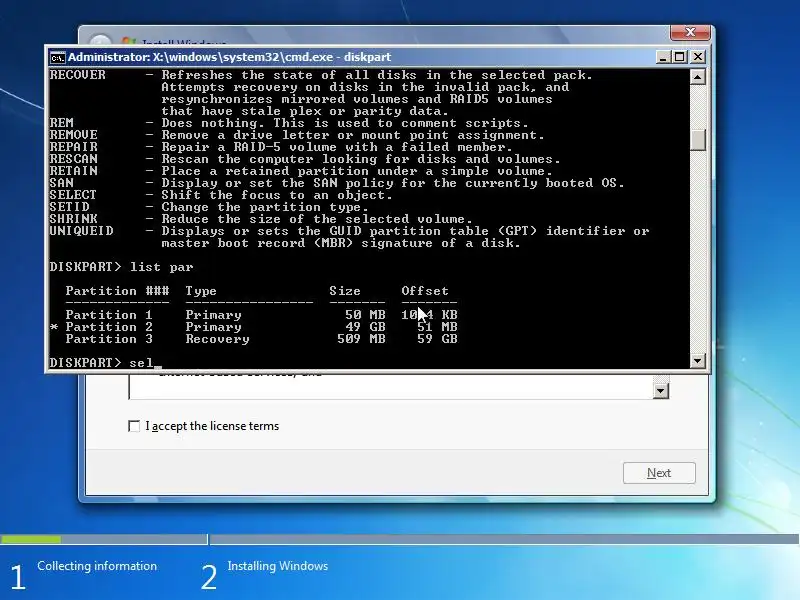Click the Next button in Install Windows
Screen dimensions: 800x600
tap(659, 473)
